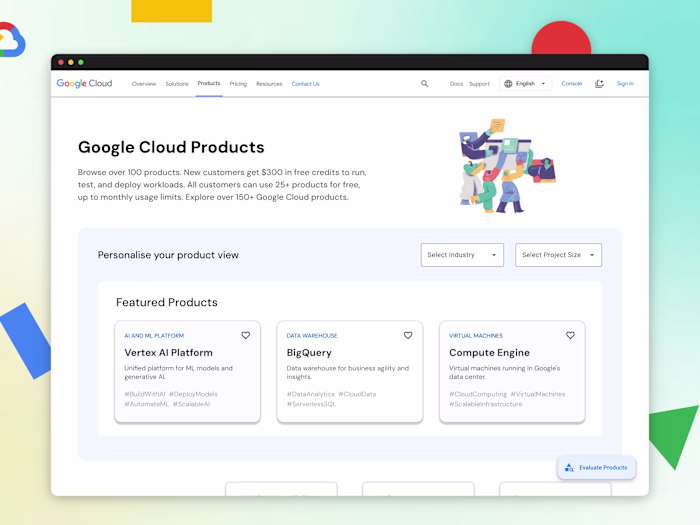Expand the Select Project Size dropdown
This screenshot has height=525, width=700.
click(x=558, y=255)
